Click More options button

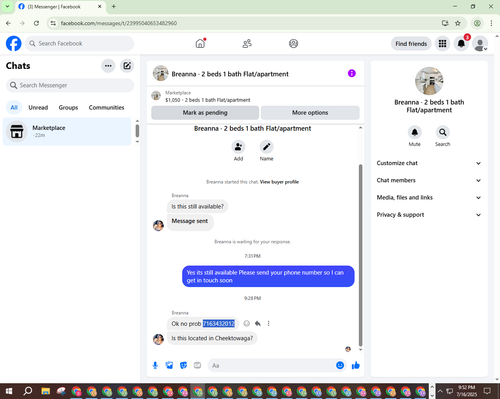pos(310,113)
